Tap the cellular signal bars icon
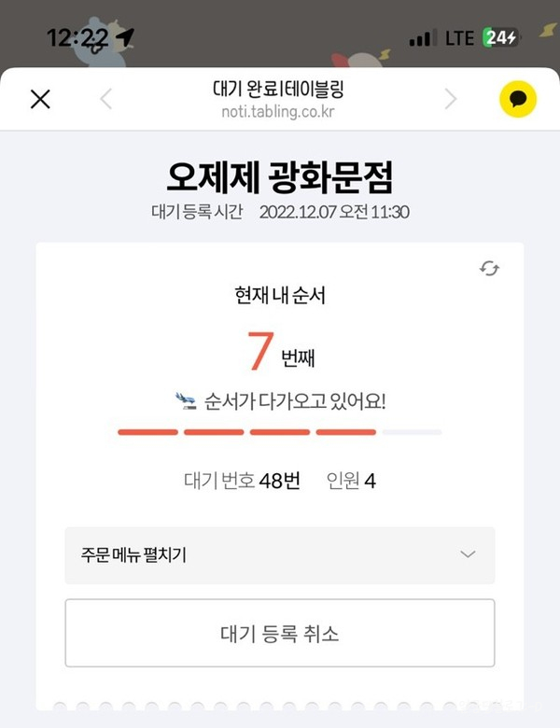The image size is (560, 728). click(423, 38)
